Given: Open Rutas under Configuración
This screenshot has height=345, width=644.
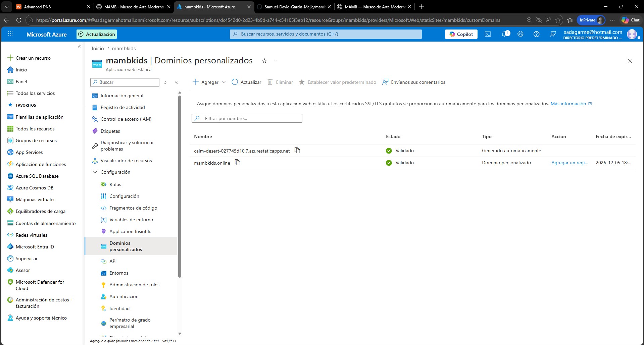Looking at the screenshot, I should click(x=115, y=184).
